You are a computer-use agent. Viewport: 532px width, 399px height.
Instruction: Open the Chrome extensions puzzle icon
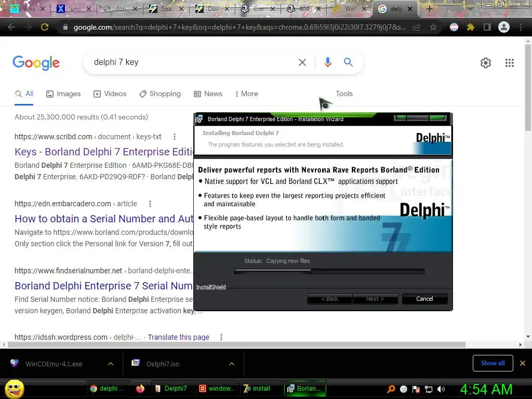pos(471,27)
